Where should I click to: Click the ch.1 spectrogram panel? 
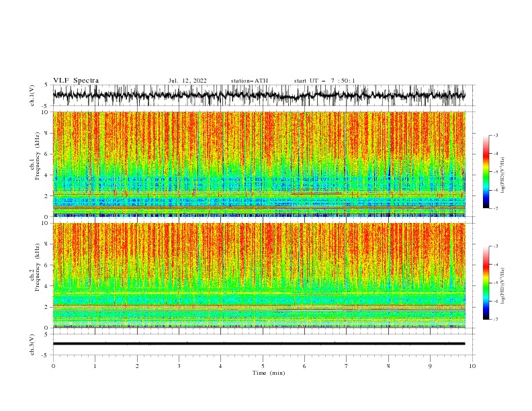[x=259, y=164]
